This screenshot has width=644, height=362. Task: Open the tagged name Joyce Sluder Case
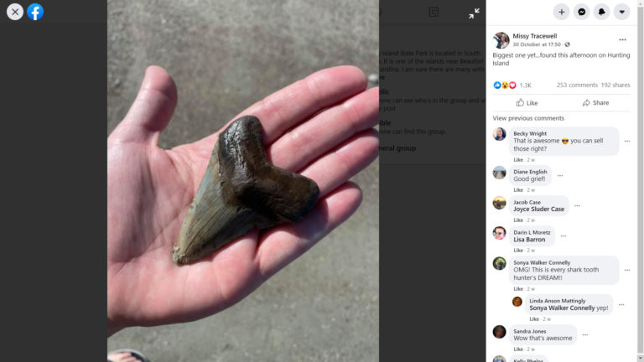538,209
